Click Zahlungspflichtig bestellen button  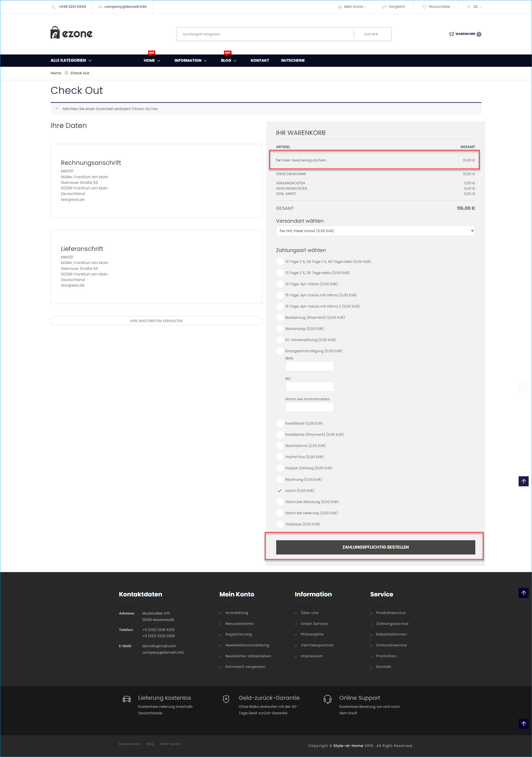point(375,547)
